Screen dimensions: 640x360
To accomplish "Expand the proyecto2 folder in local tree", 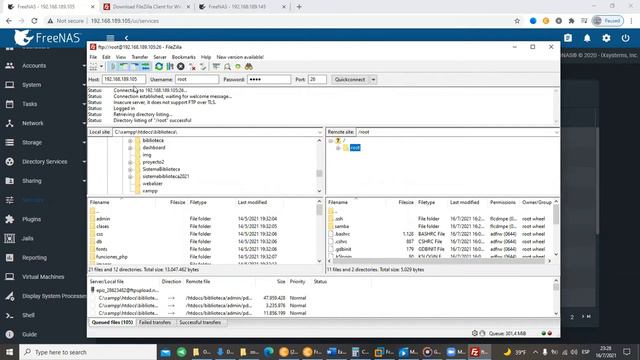I will (x=130, y=162).
